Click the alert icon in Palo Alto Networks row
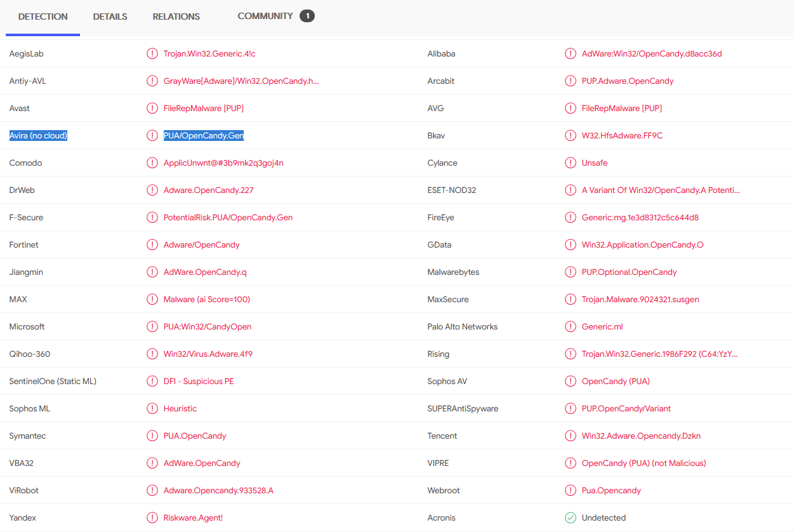Image resolution: width=794 pixels, height=532 pixels. [571, 327]
